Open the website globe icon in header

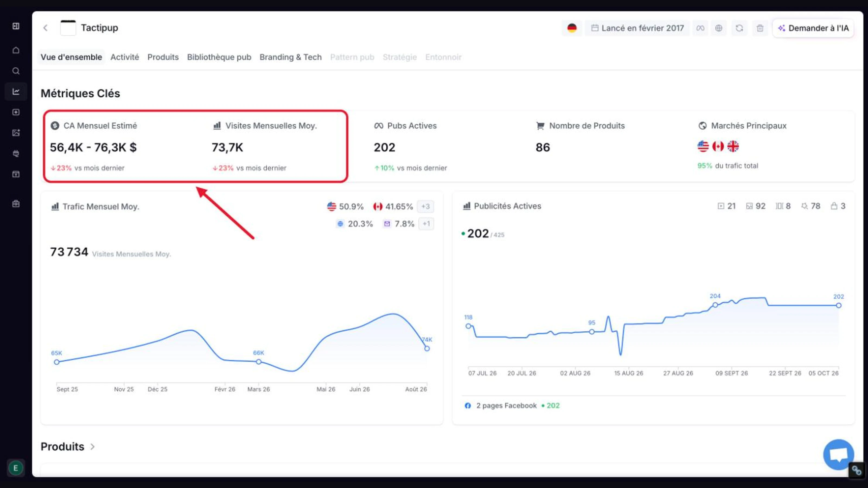pyautogui.click(x=719, y=28)
